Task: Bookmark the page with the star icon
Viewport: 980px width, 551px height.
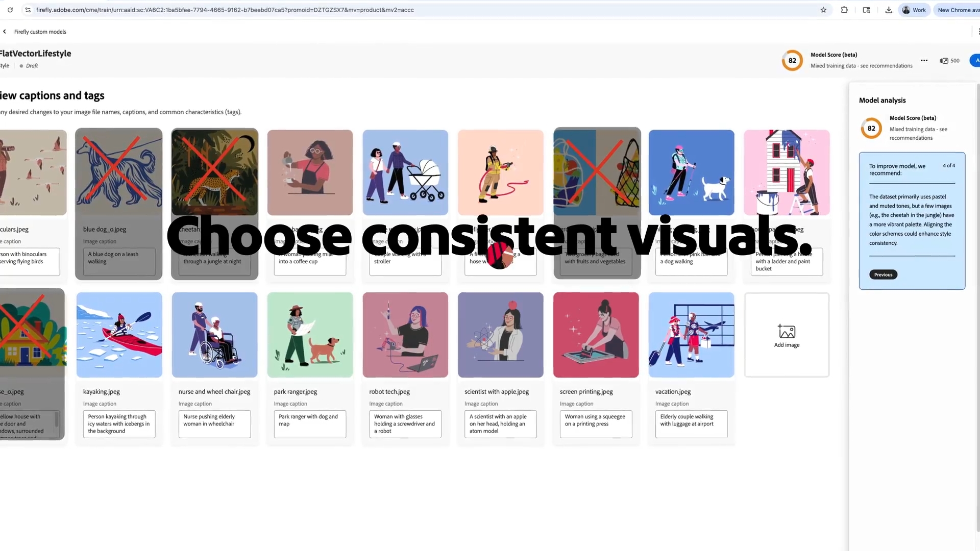Action: (x=823, y=10)
